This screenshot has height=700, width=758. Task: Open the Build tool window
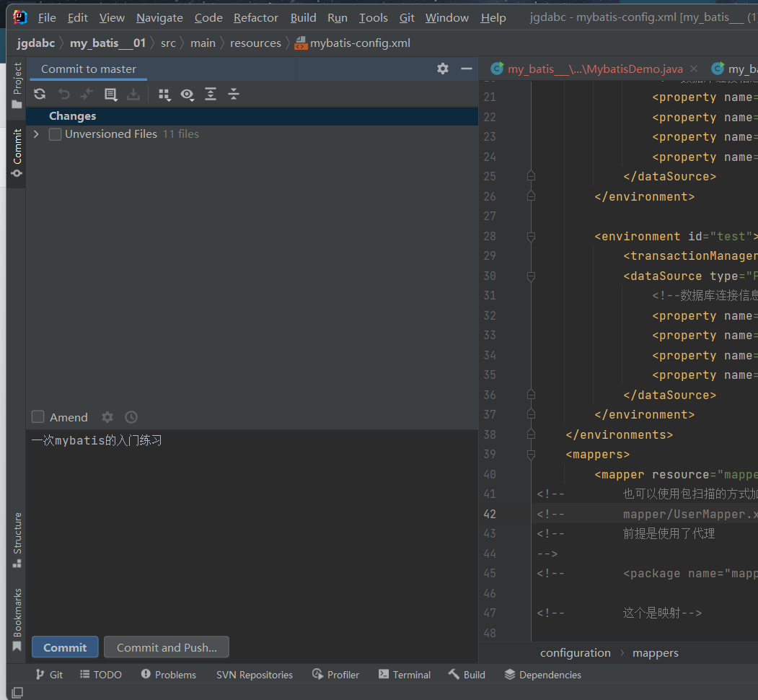coord(467,675)
